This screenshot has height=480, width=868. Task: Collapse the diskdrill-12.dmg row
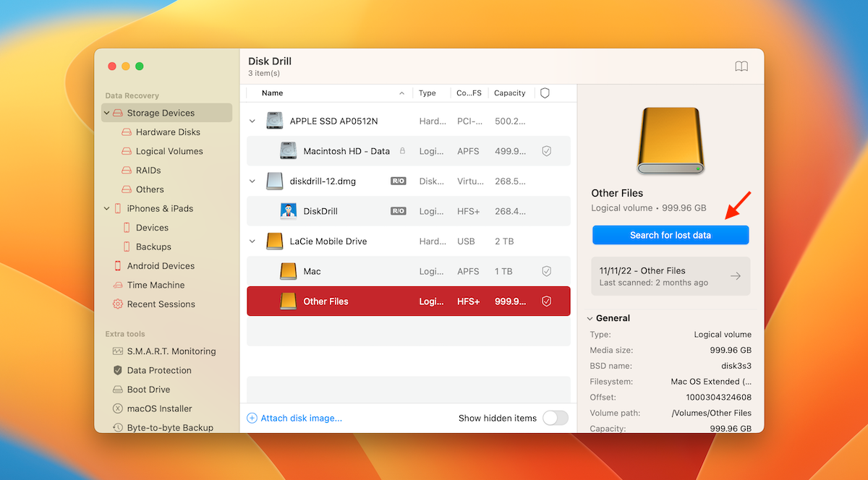tap(252, 181)
